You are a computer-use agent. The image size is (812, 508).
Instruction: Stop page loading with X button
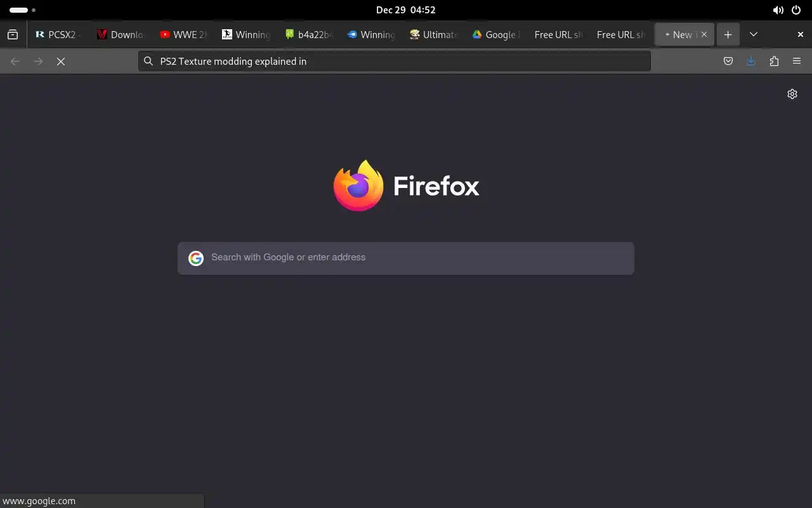click(x=61, y=62)
